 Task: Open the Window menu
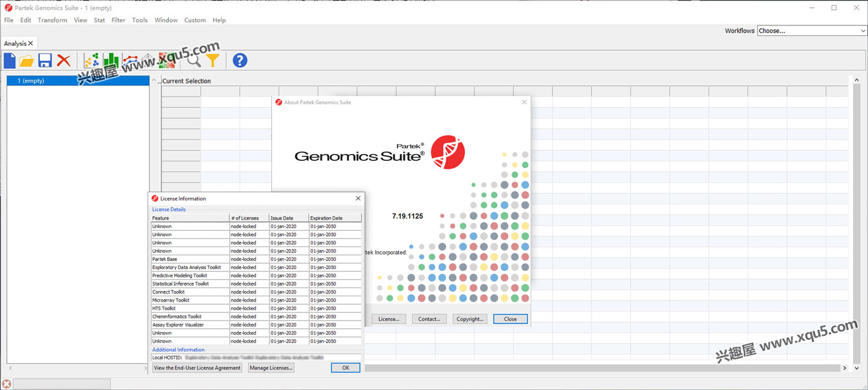pos(166,20)
